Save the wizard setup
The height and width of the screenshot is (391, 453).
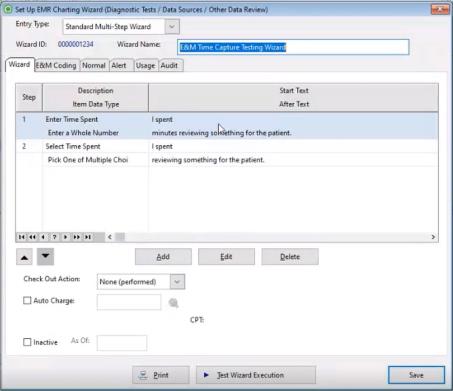coord(416,375)
